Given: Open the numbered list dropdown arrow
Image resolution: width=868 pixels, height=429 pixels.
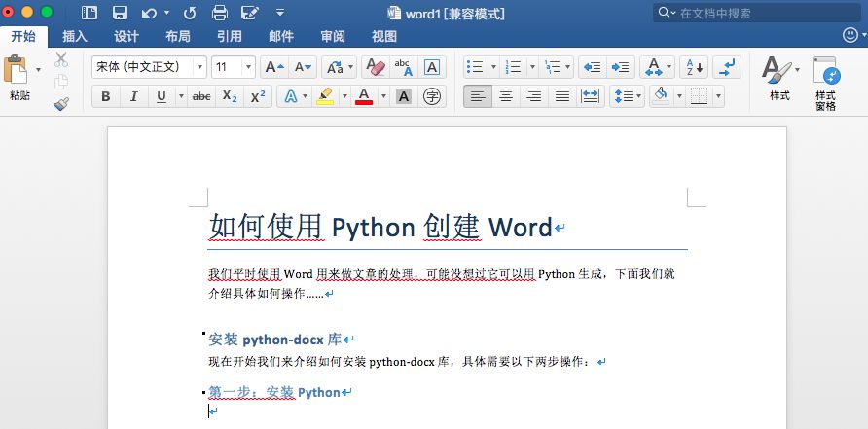Looking at the screenshot, I should coord(532,67).
